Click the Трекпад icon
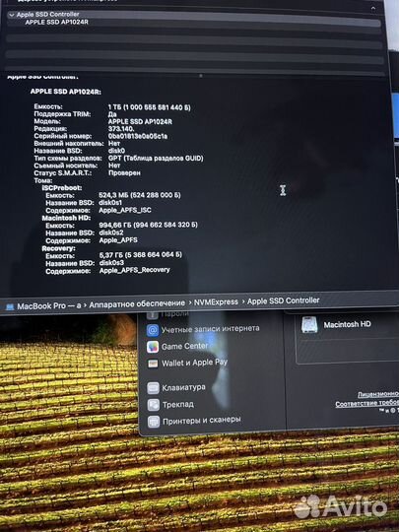 pos(154,405)
